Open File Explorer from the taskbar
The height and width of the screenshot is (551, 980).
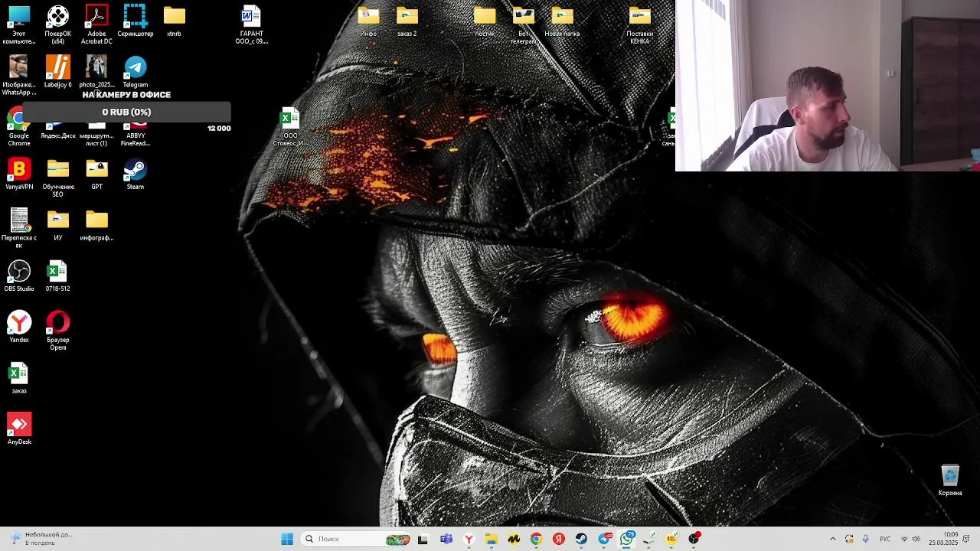492,539
